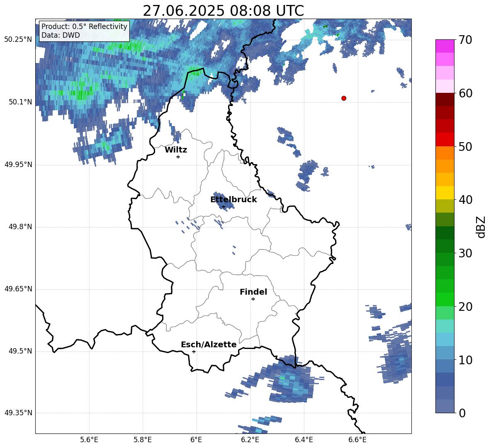Pick the yellow swatch just above 40

445,193
